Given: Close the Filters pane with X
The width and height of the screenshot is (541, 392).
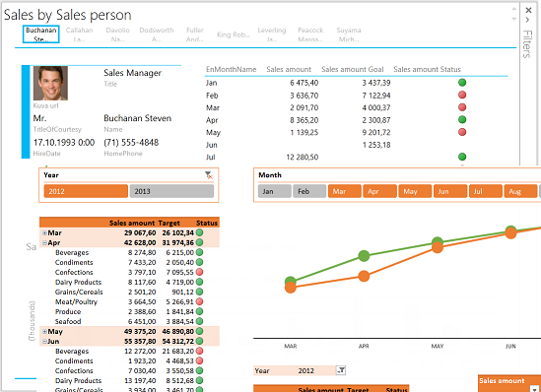Looking at the screenshot, I should click(x=528, y=10).
